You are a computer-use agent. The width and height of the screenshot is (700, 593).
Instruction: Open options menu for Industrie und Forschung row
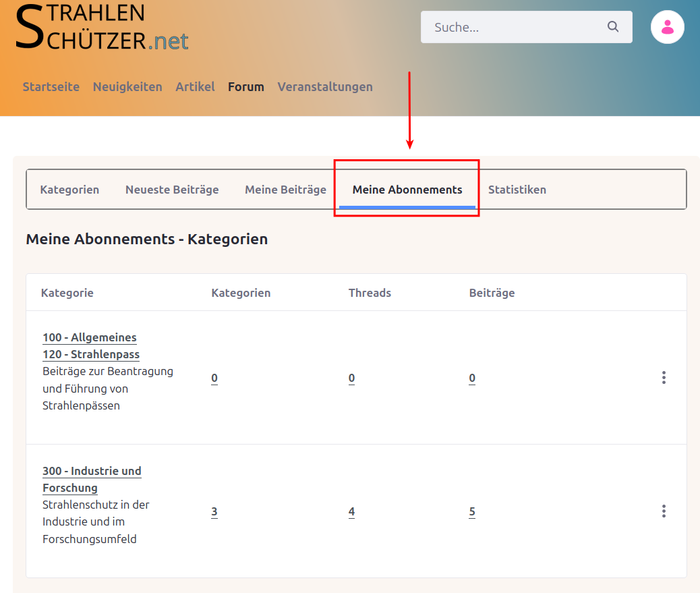pyautogui.click(x=664, y=511)
